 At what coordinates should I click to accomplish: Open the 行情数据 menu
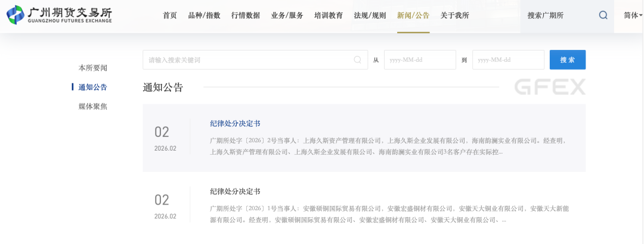coord(246,15)
